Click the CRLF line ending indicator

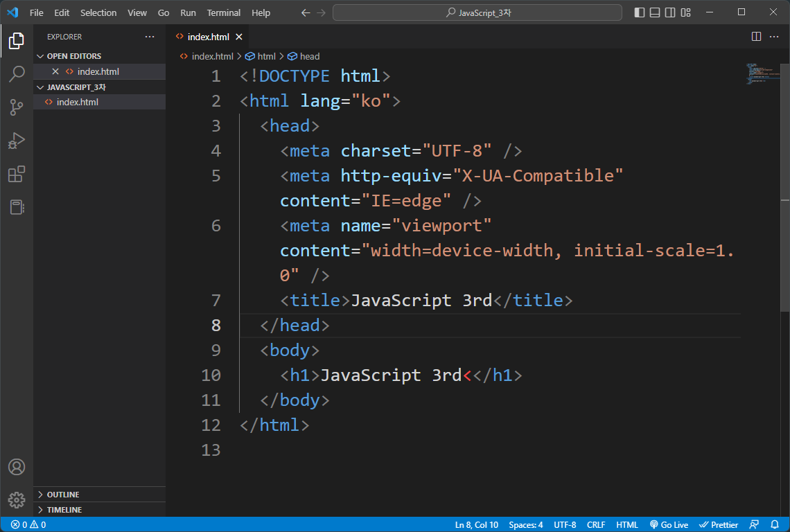(x=595, y=524)
